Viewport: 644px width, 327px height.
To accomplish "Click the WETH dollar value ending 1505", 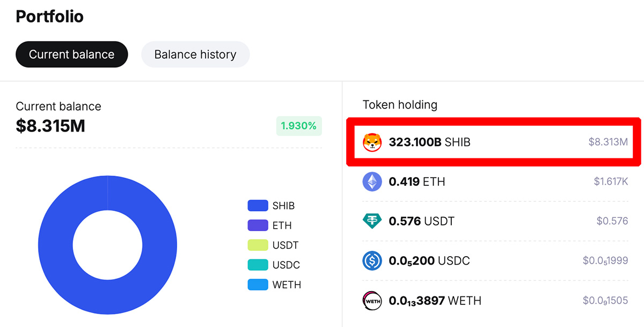I will [x=605, y=301].
